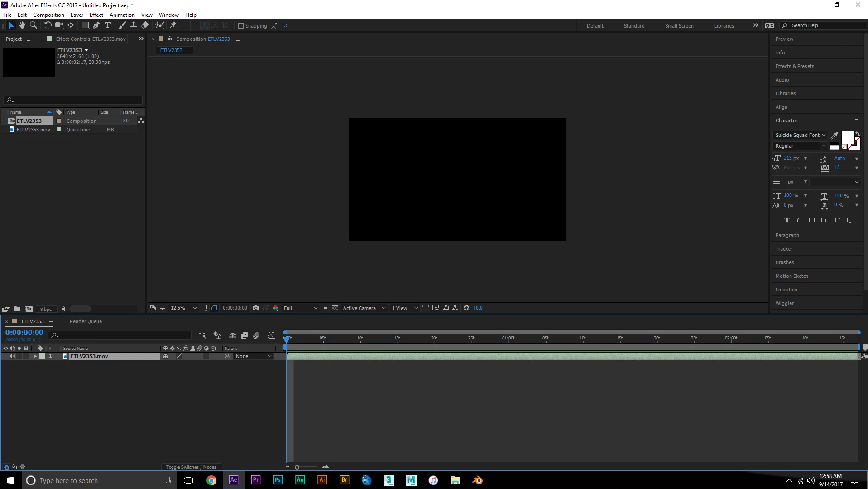Open the Full resolution dropdown

click(300, 308)
